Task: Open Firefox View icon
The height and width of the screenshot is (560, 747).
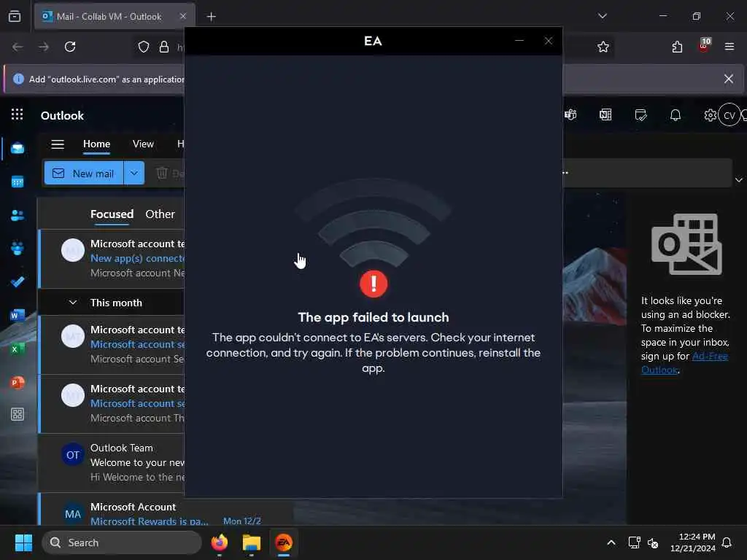Action: point(15,16)
